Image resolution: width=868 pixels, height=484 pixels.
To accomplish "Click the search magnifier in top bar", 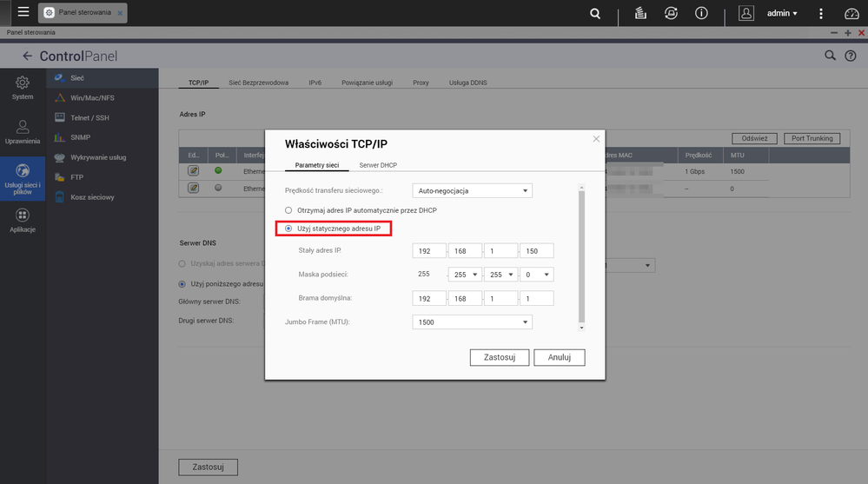I will pos(594,14).
